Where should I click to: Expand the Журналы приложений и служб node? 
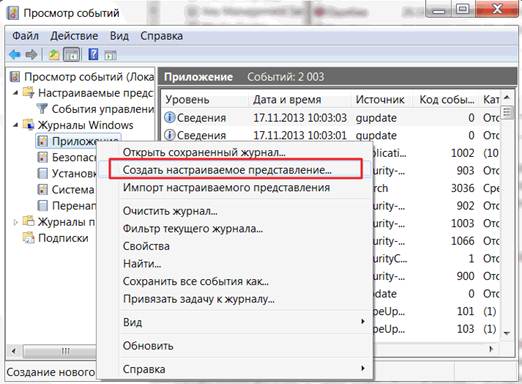click(15, 222)
